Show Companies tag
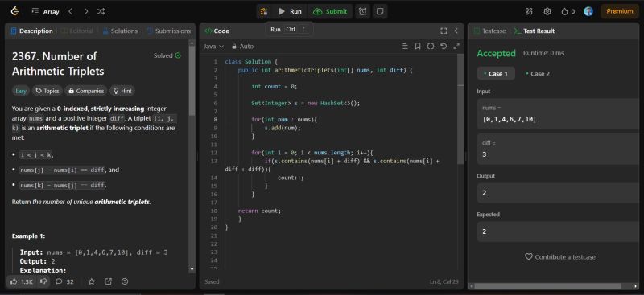The width and height of the screenshot is (644, 295). 86,91
